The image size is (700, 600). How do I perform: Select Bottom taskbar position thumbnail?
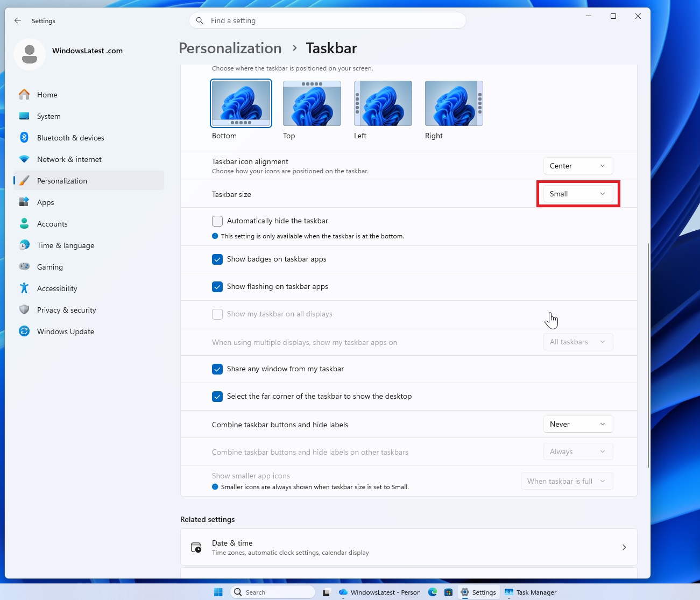[241, 103]
